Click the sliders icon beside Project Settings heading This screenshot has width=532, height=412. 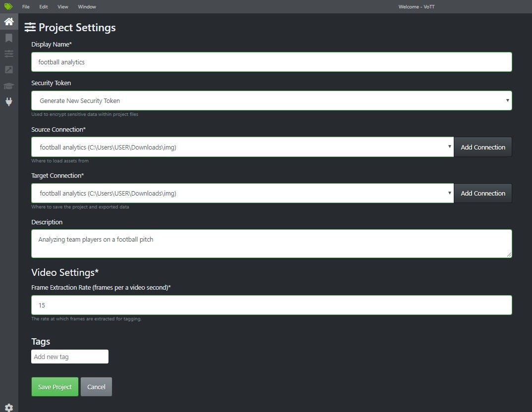pos(30,27)
